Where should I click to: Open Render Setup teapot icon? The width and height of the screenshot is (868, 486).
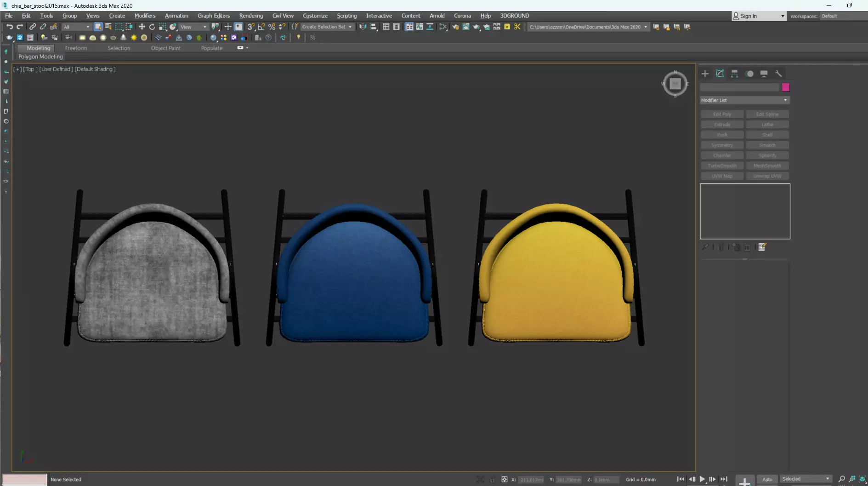(x=455, y=27)
